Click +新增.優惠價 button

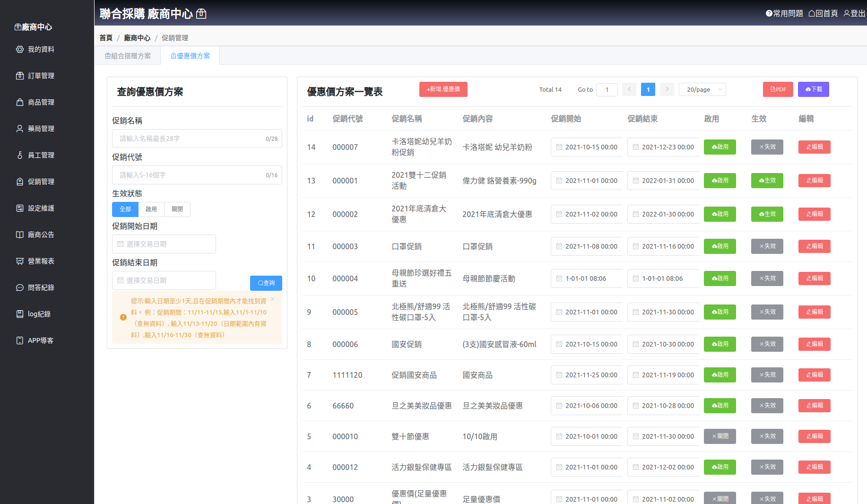tap(443, 89)
